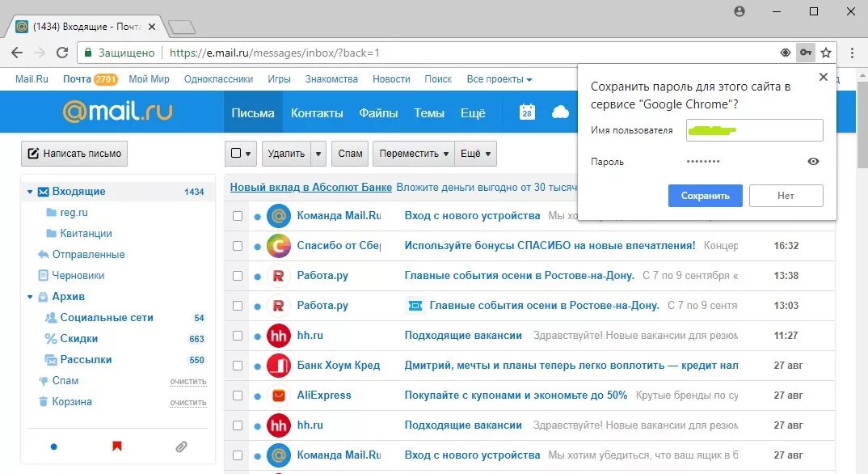Open Новый вклад в Абсолют Банке ad link

tap(311, 187)
